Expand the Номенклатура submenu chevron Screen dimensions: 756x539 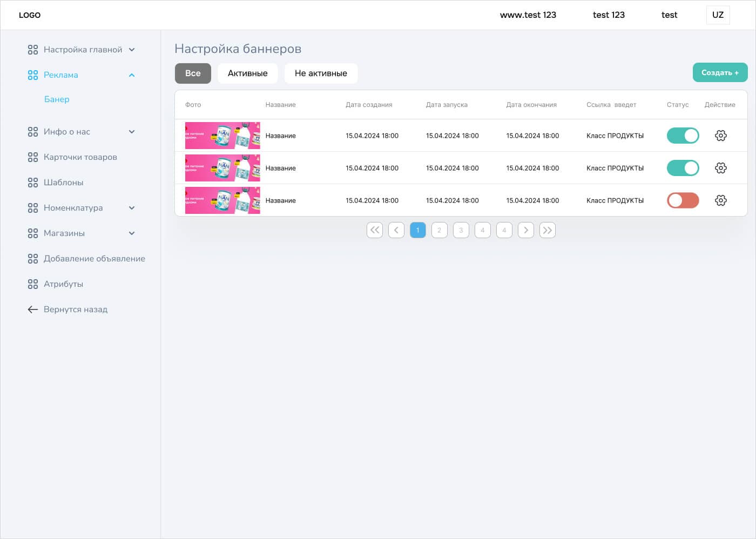(132, 208)
